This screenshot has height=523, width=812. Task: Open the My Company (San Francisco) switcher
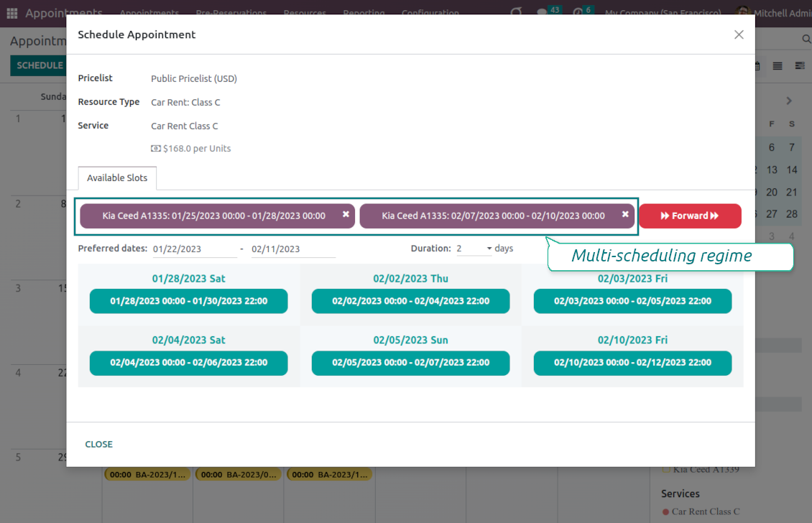coord(663,13)
